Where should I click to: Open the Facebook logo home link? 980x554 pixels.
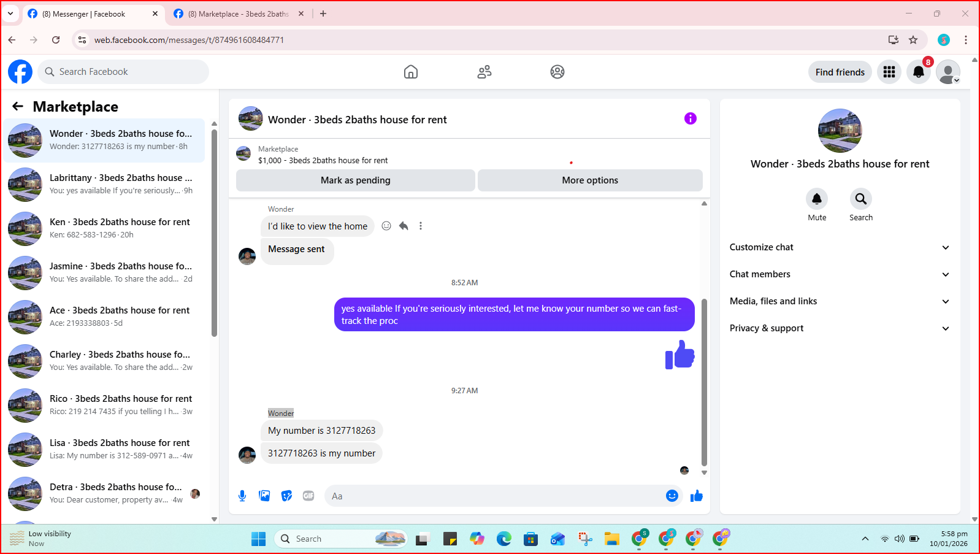click(x=20, y=72)
